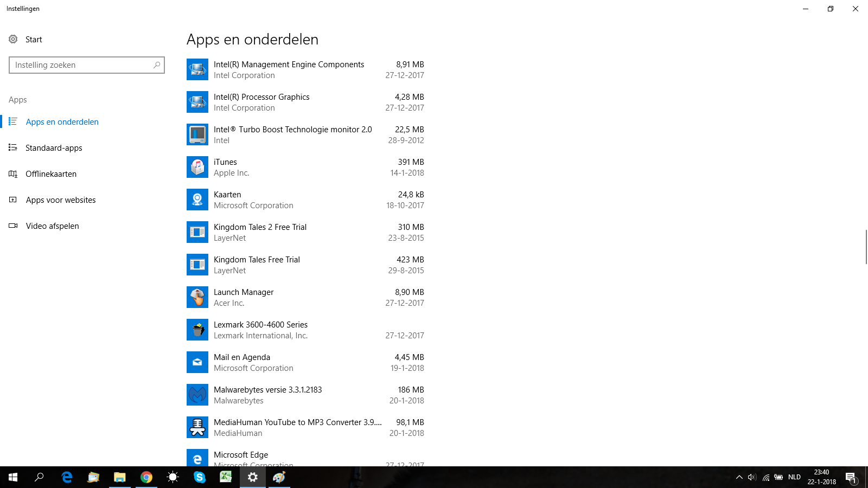
Task: Click the battery icon in system tray
Action: coord(778,477)
